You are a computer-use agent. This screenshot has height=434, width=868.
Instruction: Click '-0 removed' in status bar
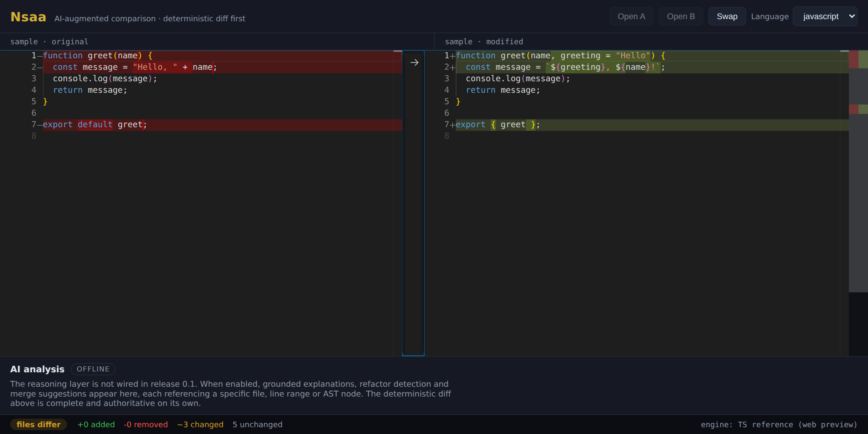146,424
